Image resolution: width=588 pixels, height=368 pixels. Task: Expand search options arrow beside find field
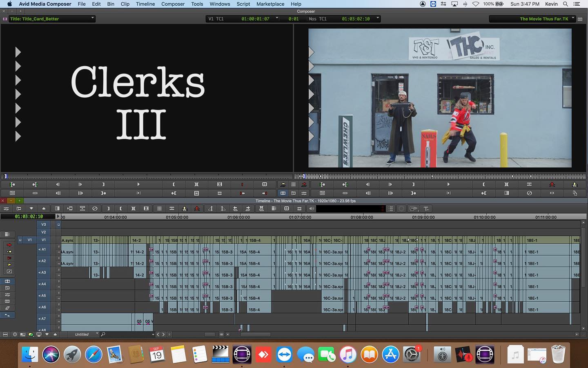click(x=153, y=334)
